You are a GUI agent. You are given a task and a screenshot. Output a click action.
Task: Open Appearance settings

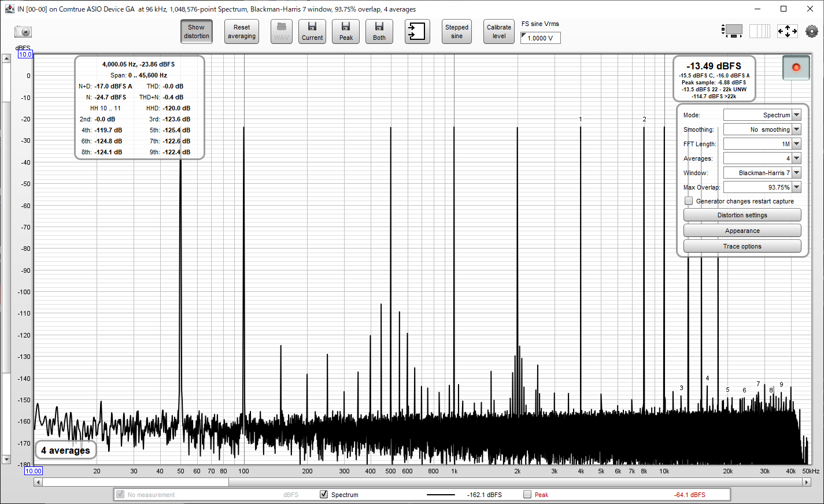[742, 231]
